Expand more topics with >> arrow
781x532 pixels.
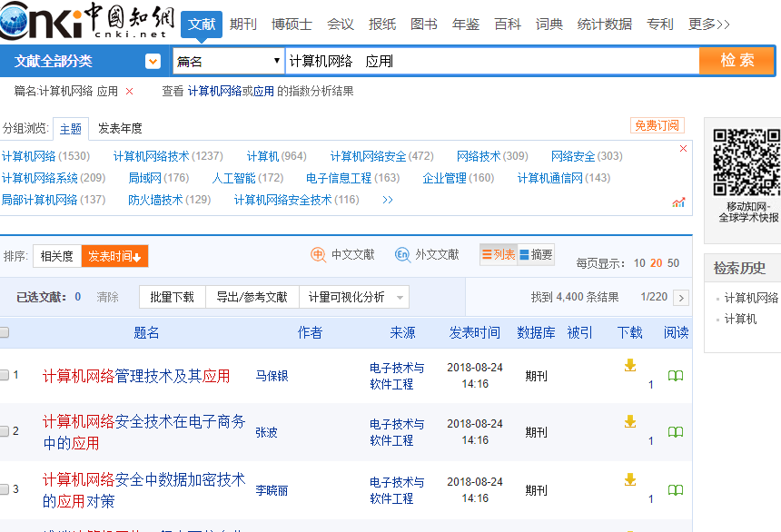coord(388,201)
